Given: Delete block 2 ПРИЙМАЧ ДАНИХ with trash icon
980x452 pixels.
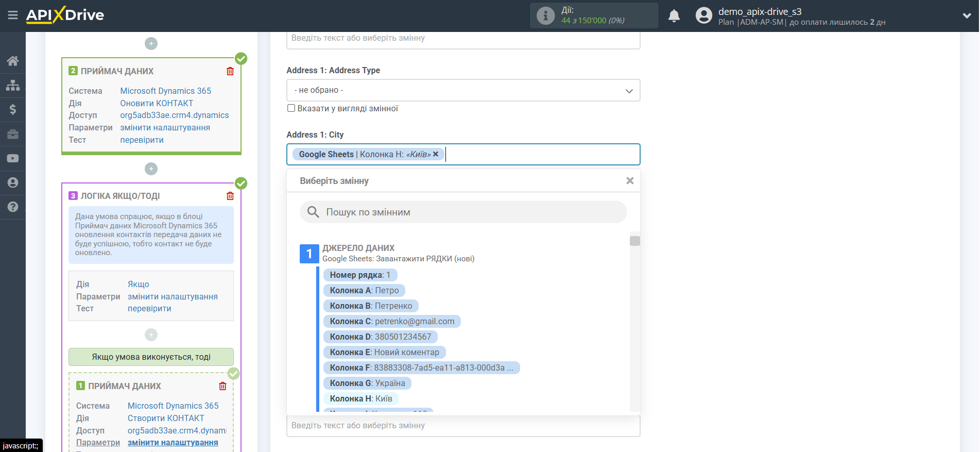Looking at the screenshot, I should pyautogui.click(x=230, y=71).
